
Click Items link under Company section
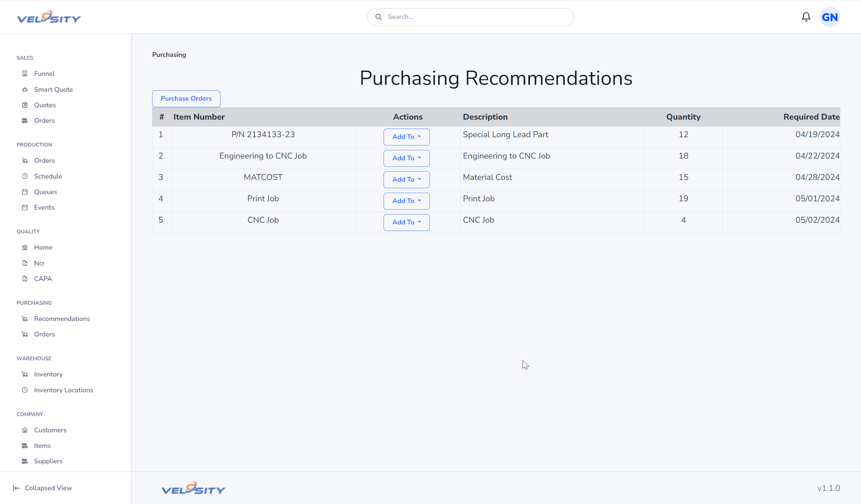[42, 445]
